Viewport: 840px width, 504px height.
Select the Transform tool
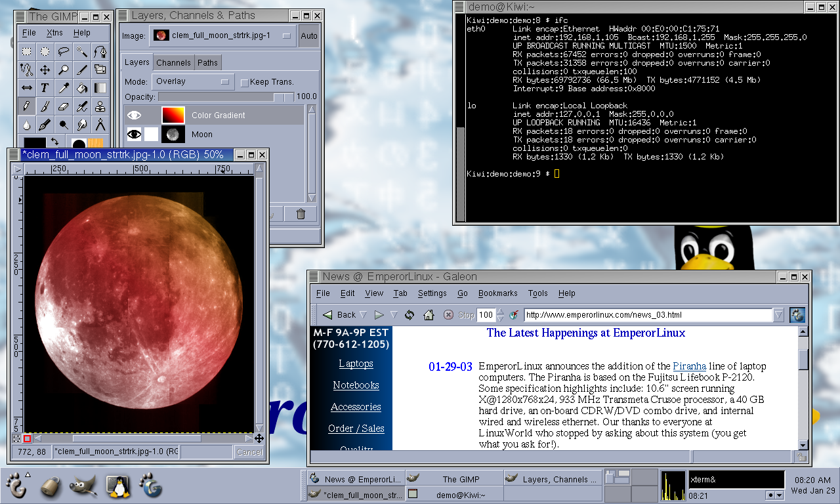(x=100, y=69)
